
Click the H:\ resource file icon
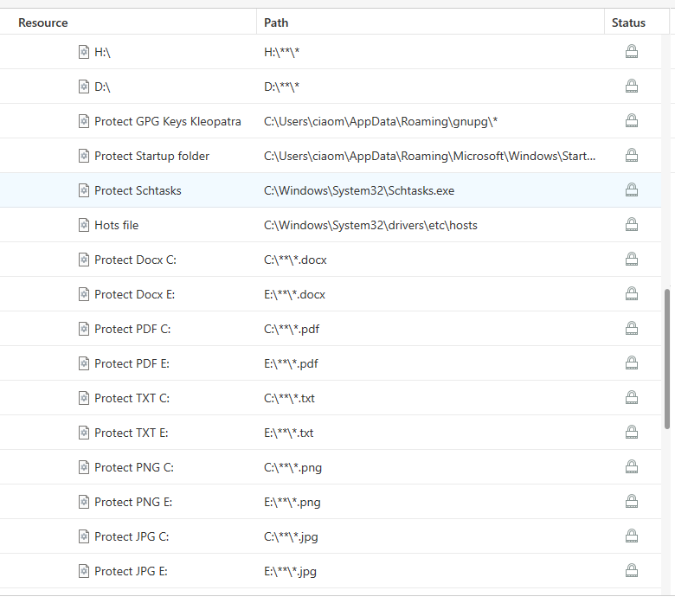(84, 52)
